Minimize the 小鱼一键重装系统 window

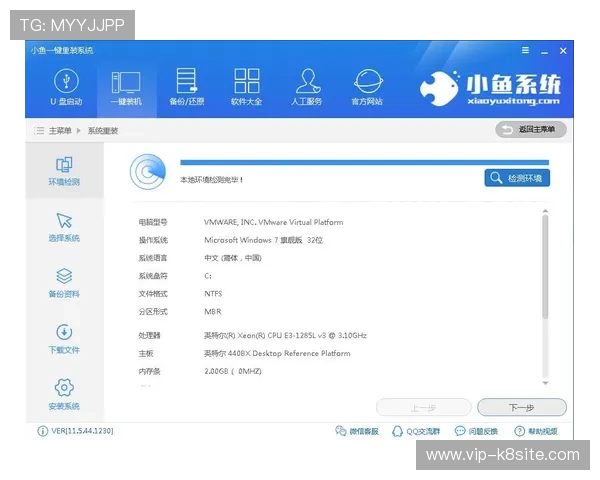pyautogui.click(x=545, y=51)
